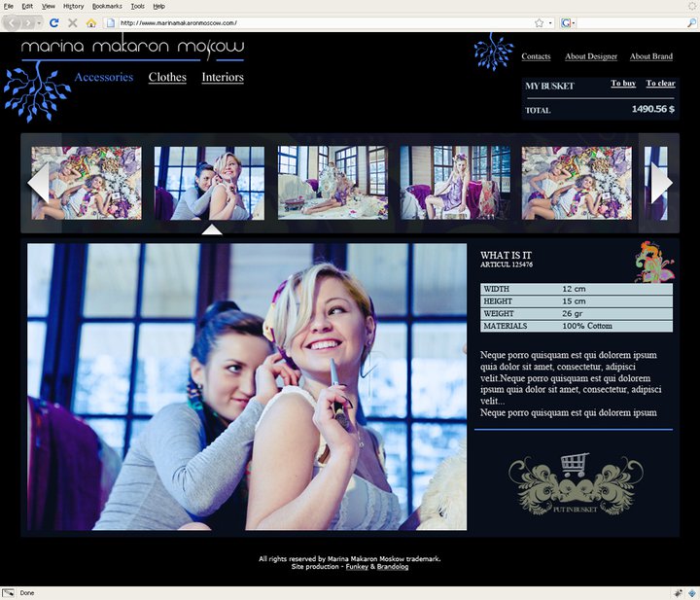Click the Put in Busket cart icon
This screenshot has width=700, height=600.
click(576, 484)
